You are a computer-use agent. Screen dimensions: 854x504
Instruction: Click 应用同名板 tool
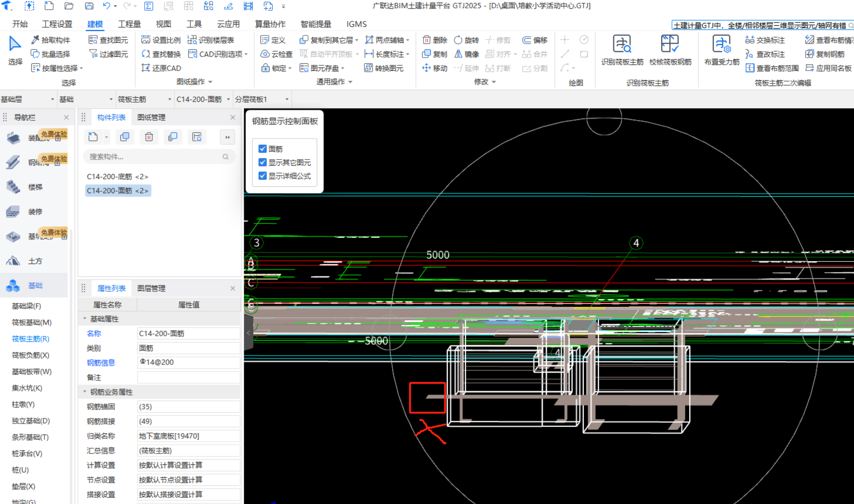(828, 68)
